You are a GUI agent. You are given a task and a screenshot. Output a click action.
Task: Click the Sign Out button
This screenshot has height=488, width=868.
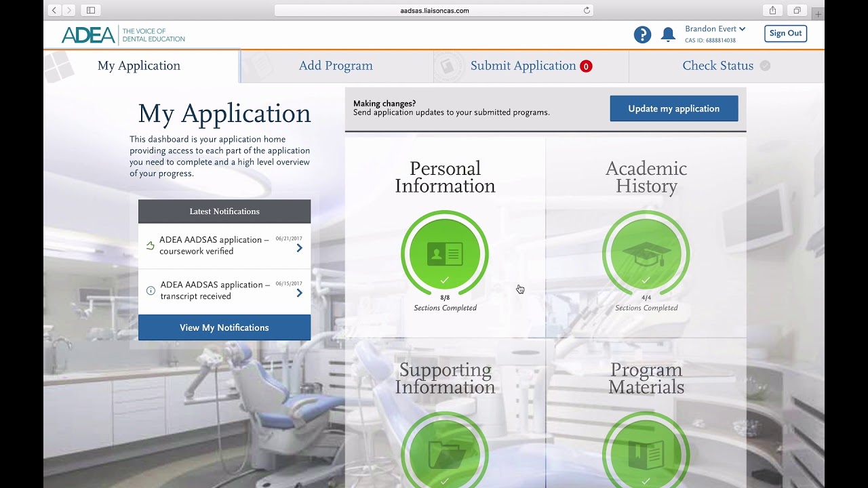click(x=785, y=33)
